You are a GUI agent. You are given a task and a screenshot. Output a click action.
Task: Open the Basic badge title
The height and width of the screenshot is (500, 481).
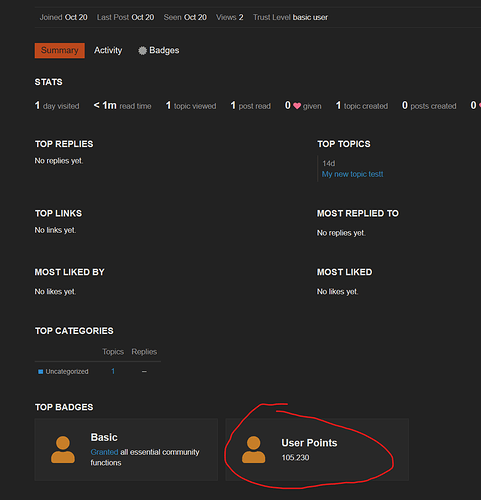pyautogui.click(x=104, y=437)
